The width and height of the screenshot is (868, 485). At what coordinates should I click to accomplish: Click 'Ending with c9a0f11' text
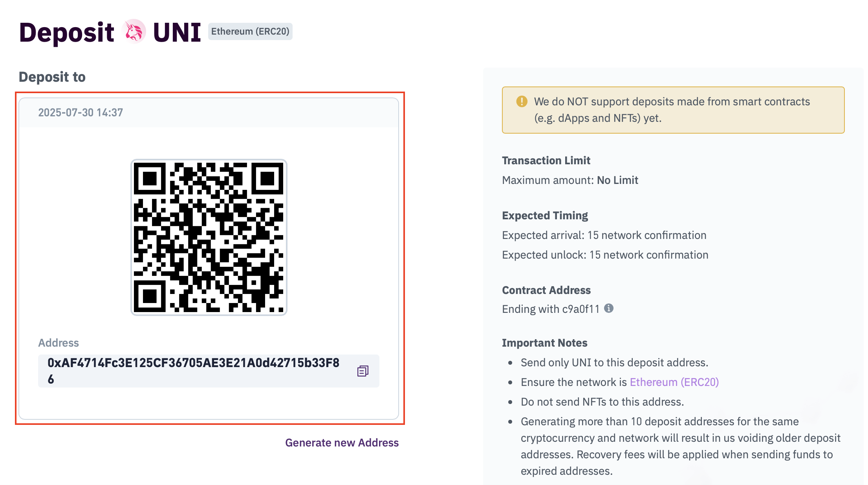click(x=551, y=309)
